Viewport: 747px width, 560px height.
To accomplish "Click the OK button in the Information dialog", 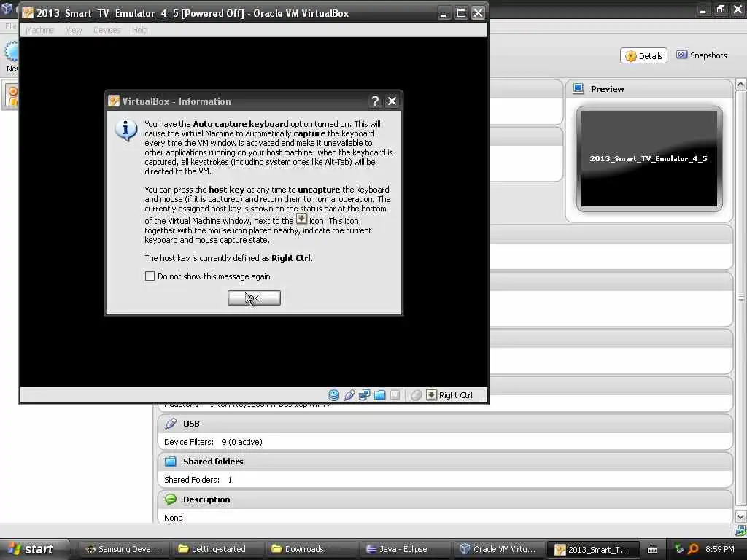I will pos(254,298).
